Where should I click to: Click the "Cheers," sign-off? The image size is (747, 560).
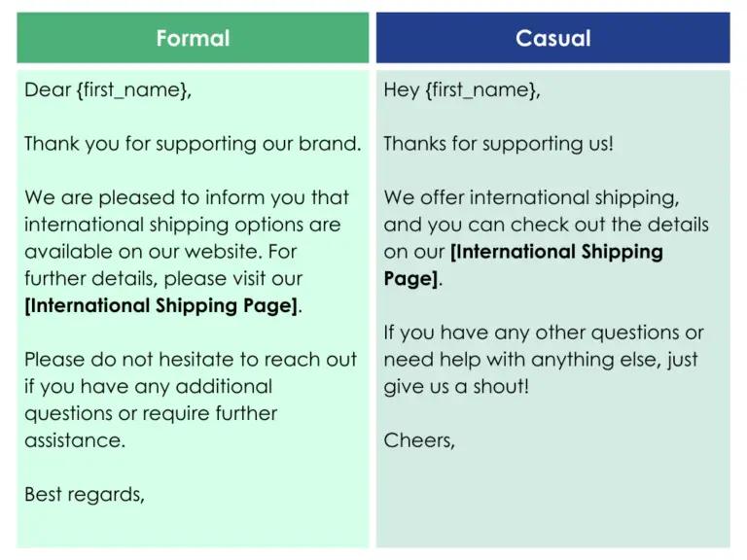pyautogui.click(x=419, y=439)
